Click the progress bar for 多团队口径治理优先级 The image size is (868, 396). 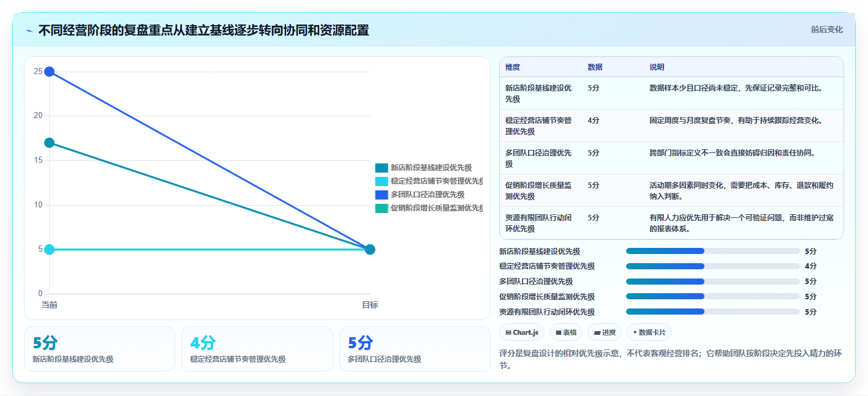(x=713, y=282)
